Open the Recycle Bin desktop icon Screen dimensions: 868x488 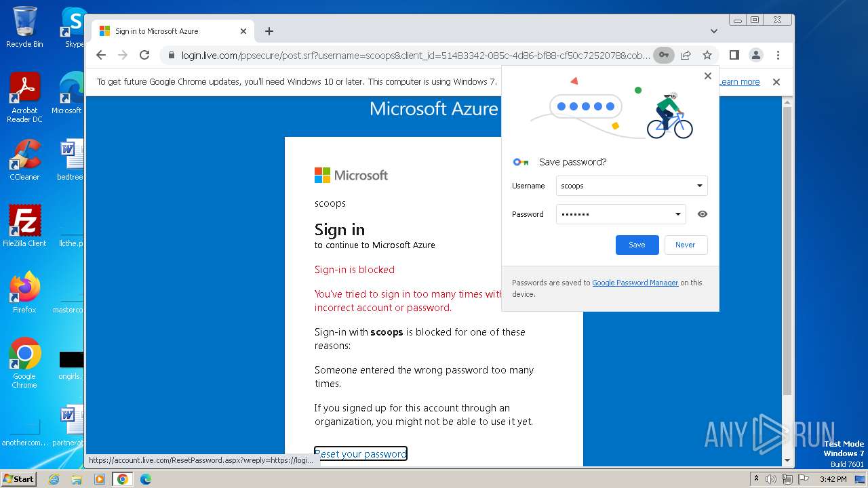[x=24, y=27]
